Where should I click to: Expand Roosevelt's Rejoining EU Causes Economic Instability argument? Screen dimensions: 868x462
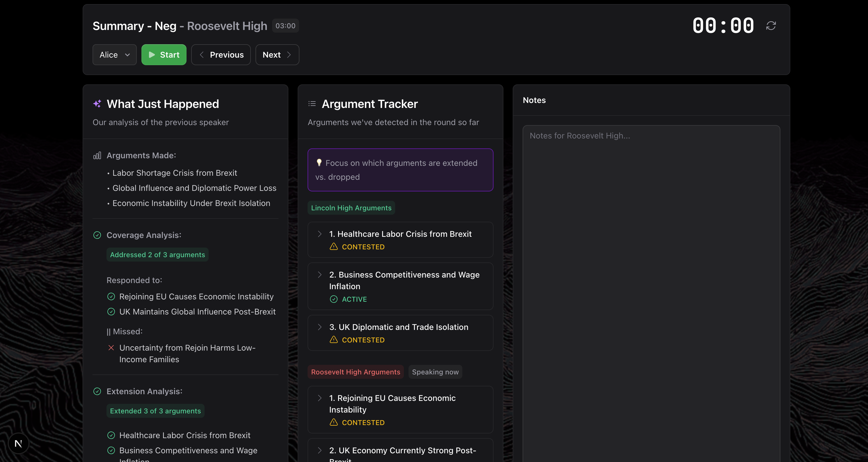(319, 398)
